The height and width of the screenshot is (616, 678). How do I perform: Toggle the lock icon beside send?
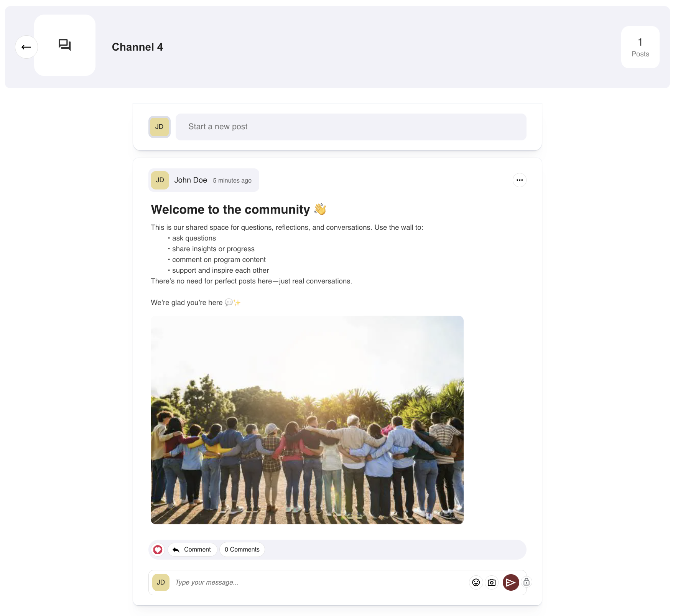527,582
